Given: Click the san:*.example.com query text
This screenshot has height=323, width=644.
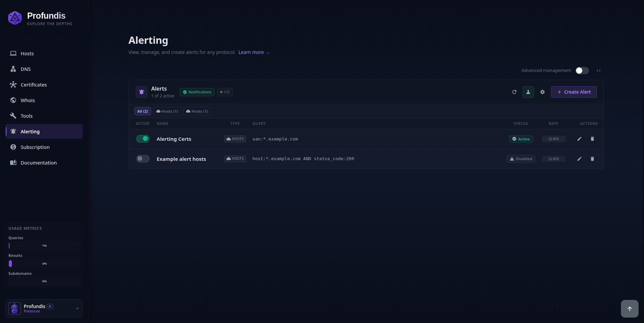Looking at the screenshot, I should coord(275,139).
